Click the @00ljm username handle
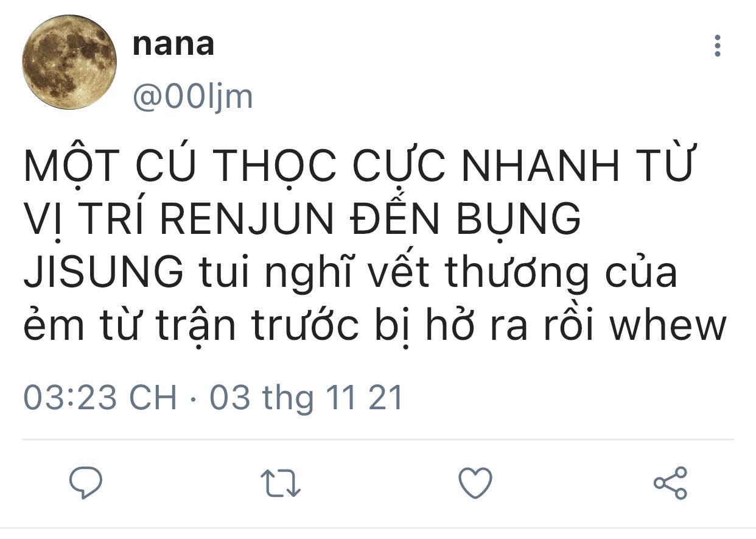This screenshot has width=756, height=539. coord(192,97)
